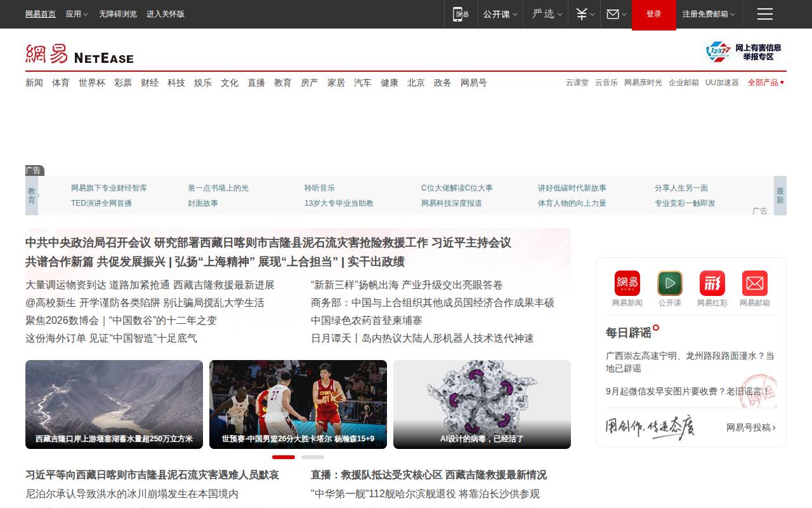This screenshot has width=812, height=508.
Task: Open rumor item 广西崇左高速宁明、龙州路段
Action: 690,362
